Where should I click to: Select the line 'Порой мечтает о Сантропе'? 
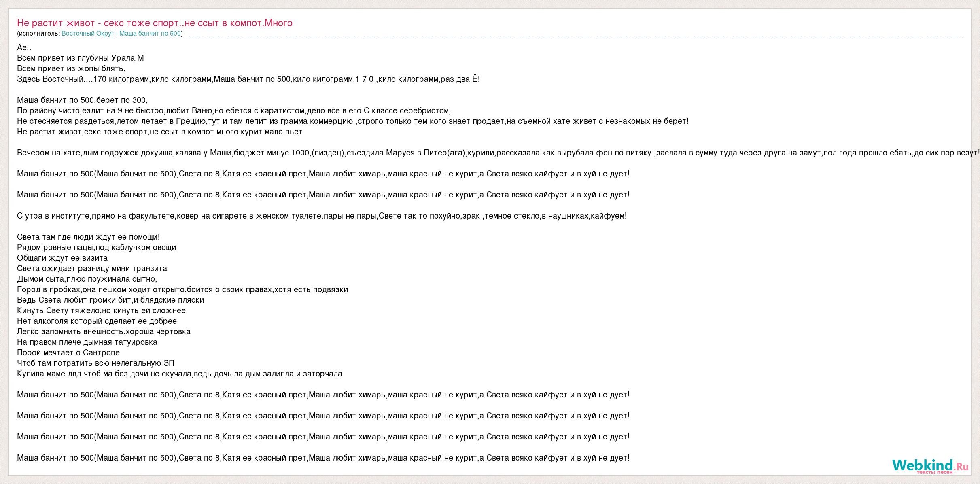click(68, 352)
